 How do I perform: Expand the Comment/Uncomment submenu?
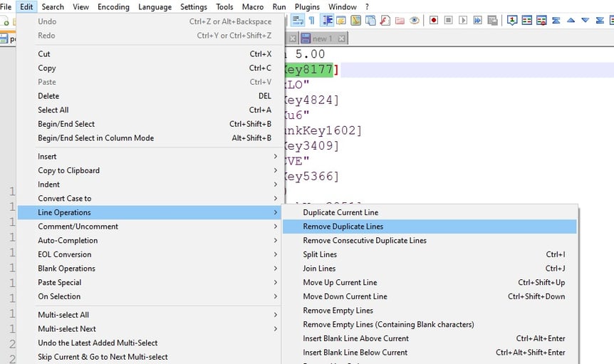click(150, 227)
